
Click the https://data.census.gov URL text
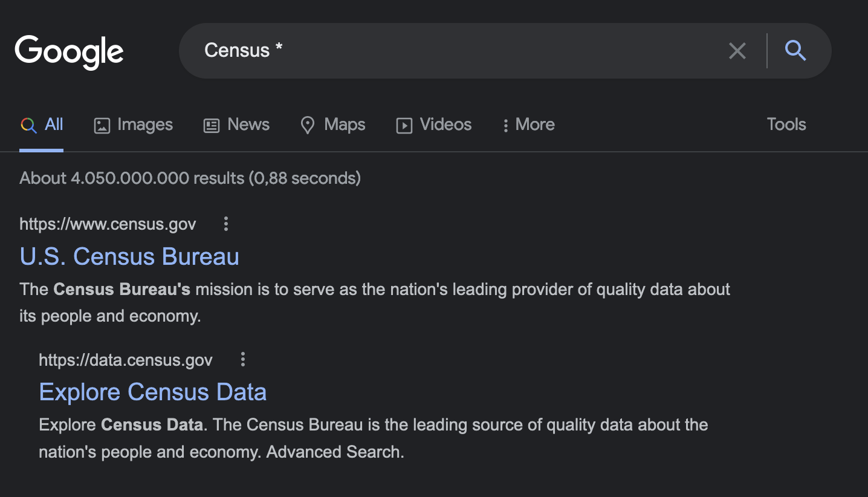(126, 359)
